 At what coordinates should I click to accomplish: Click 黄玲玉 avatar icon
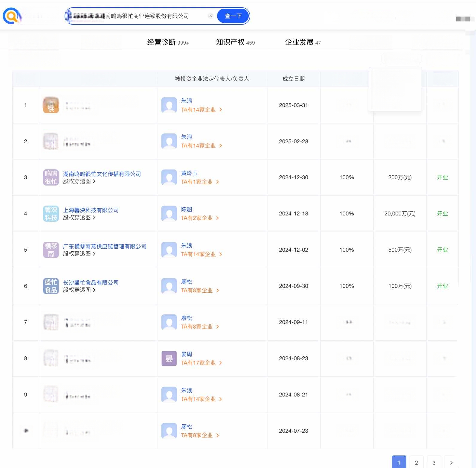click(x=169, y=177)
